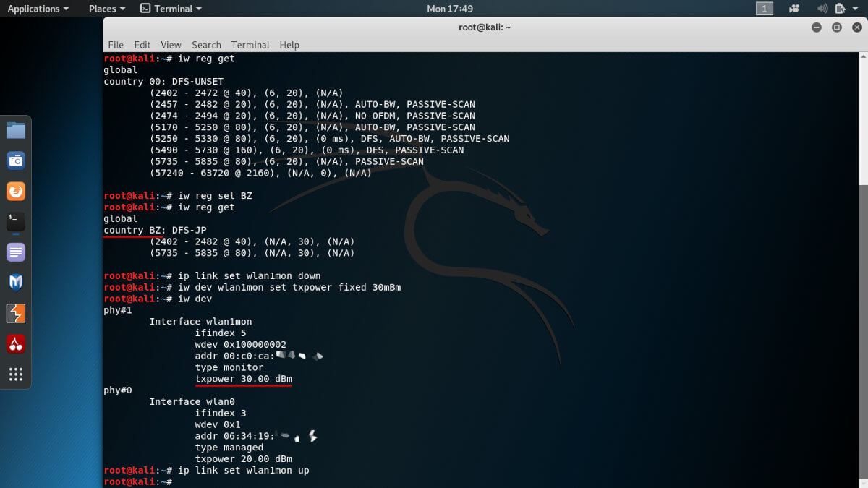This screenshot has height=488, width=868.
Task: Open Burp Suite dock icon
Action: tap(16, 313)
